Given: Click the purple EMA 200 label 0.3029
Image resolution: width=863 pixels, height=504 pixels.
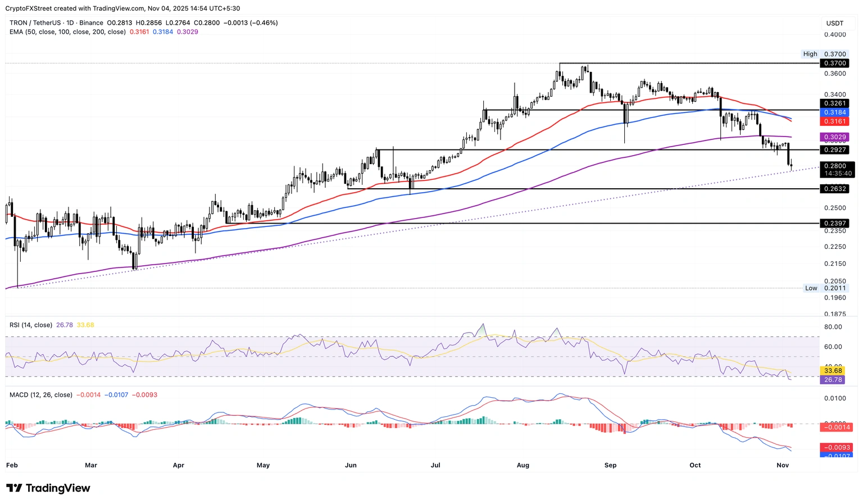Looking at the screenshot, I should pos(834,137).
